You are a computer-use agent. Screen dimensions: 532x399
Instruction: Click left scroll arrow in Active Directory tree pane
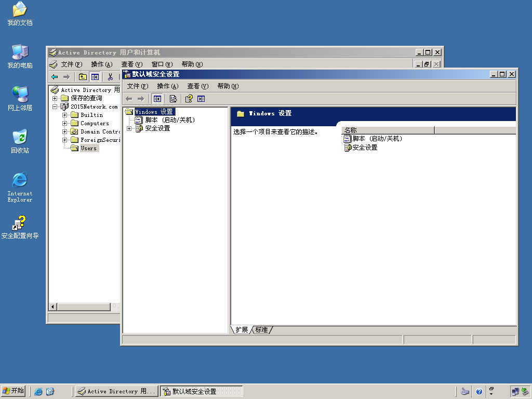pos(52,307)
